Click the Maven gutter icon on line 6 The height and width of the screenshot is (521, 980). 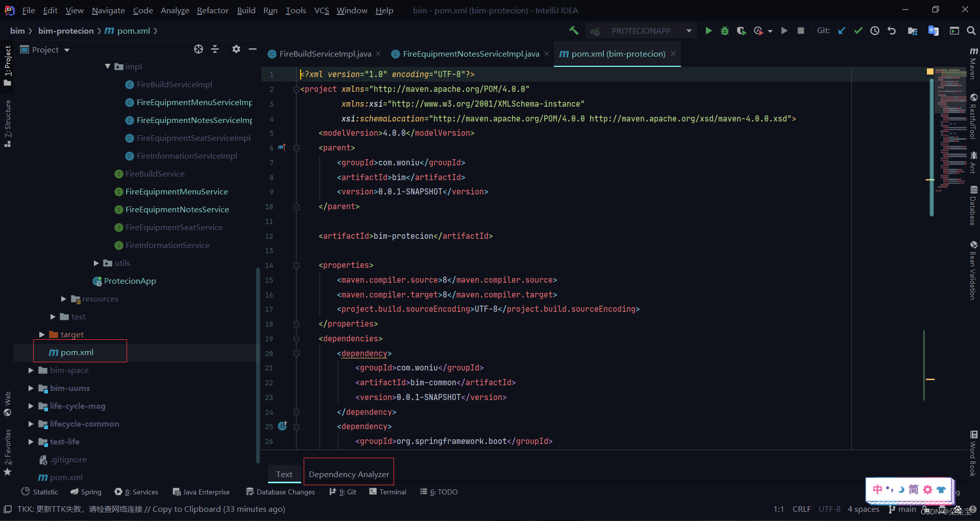(282, 147)
